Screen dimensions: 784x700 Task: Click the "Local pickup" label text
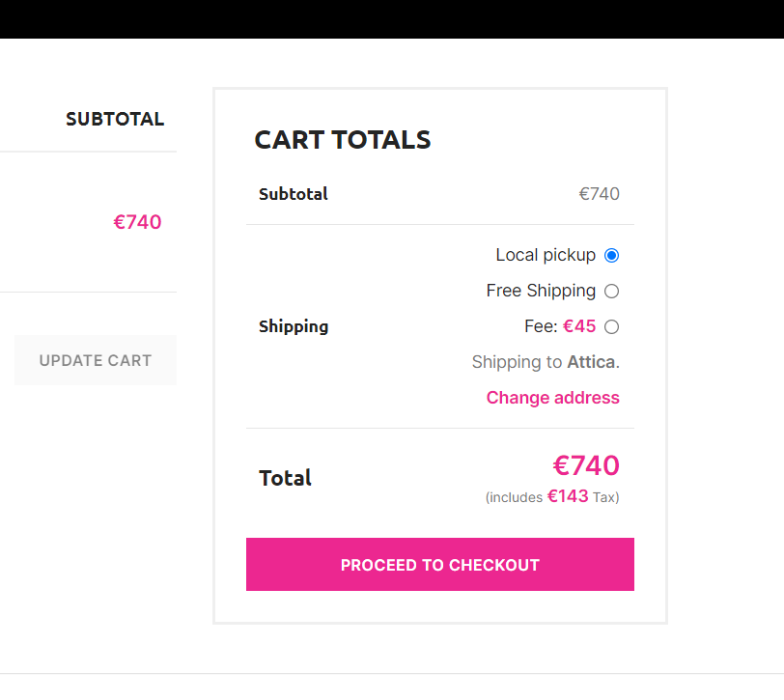click(546, 256)
